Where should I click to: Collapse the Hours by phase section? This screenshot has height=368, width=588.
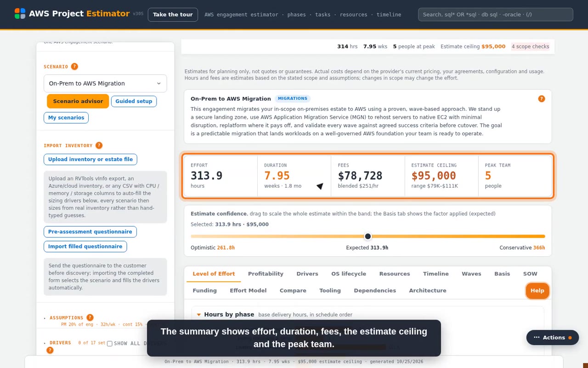(199, 315)
